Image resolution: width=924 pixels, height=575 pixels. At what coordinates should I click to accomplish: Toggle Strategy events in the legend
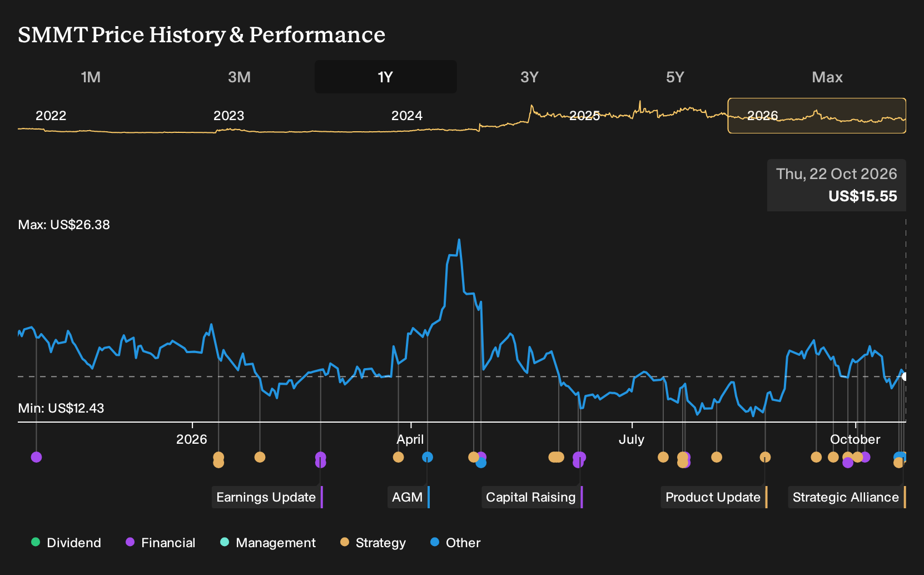click(x=373, y=543)
